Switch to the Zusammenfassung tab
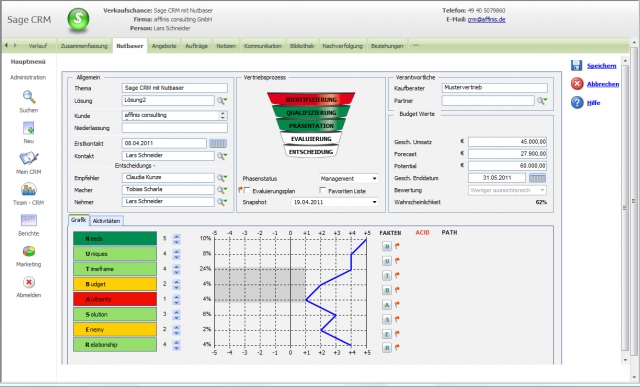The image size is (640, 387). 84,46
